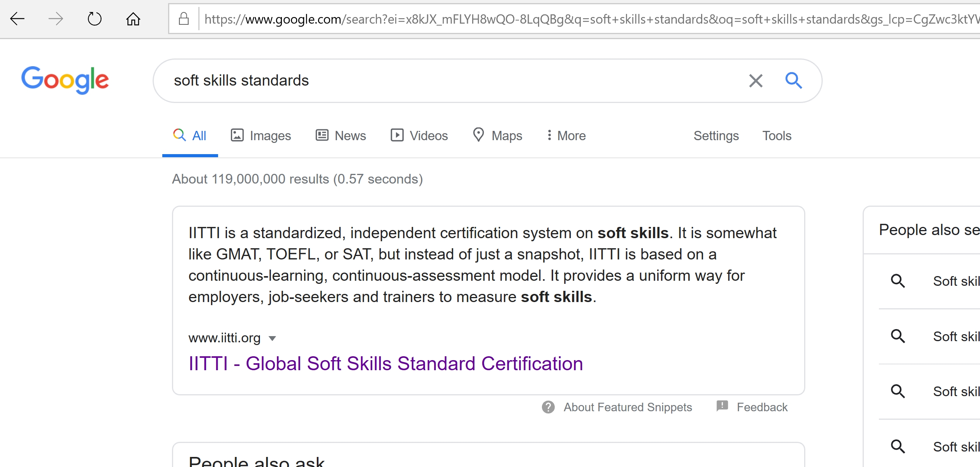Clear the search query with the X icon
The image size is (980, 467).
coord(756,81)
